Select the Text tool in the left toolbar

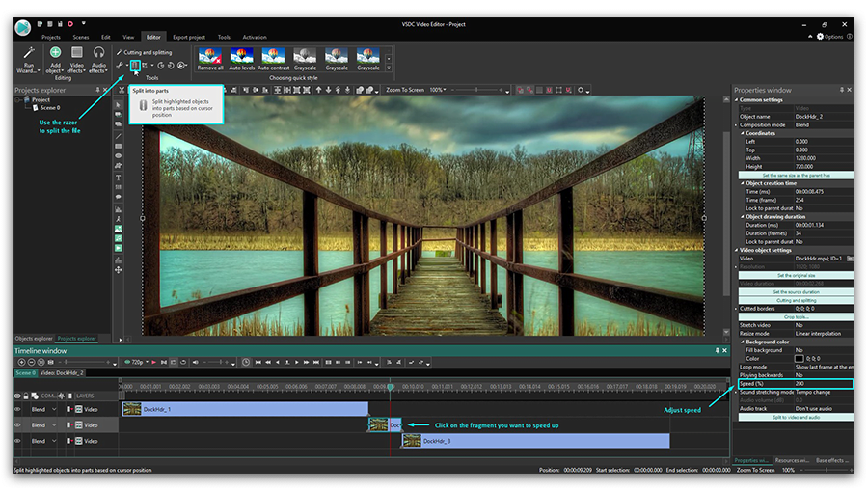(118, 178)
